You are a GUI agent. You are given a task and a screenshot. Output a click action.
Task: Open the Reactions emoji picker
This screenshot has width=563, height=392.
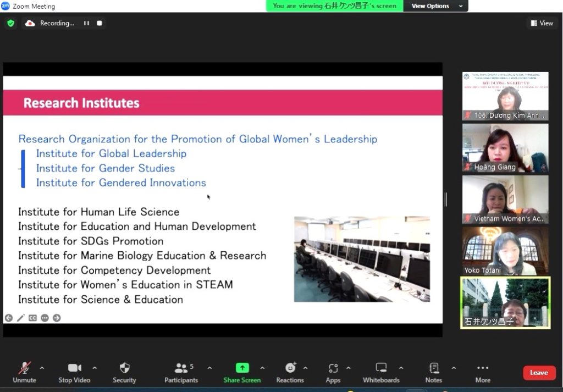pos(290,372)
